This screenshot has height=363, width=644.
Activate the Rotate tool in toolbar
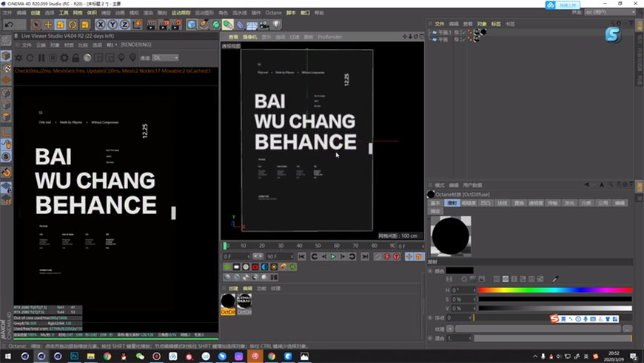(x=73, y=24)
